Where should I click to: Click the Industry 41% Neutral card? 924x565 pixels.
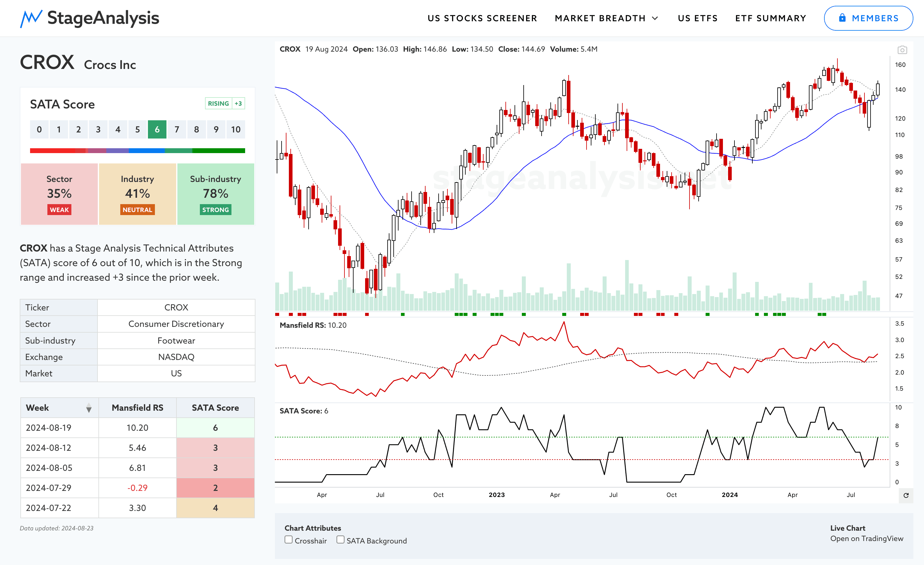point(137,194)
